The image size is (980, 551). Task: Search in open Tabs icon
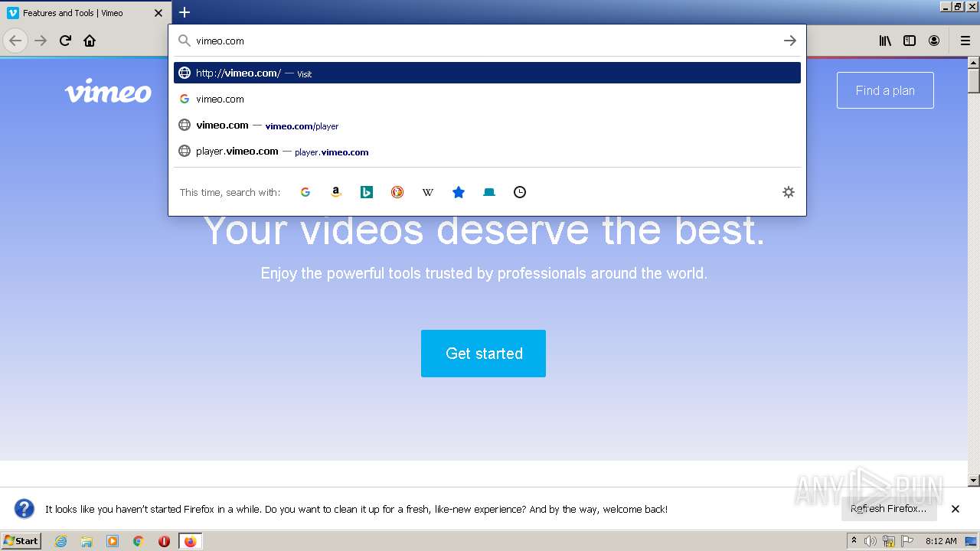(489, 192)
